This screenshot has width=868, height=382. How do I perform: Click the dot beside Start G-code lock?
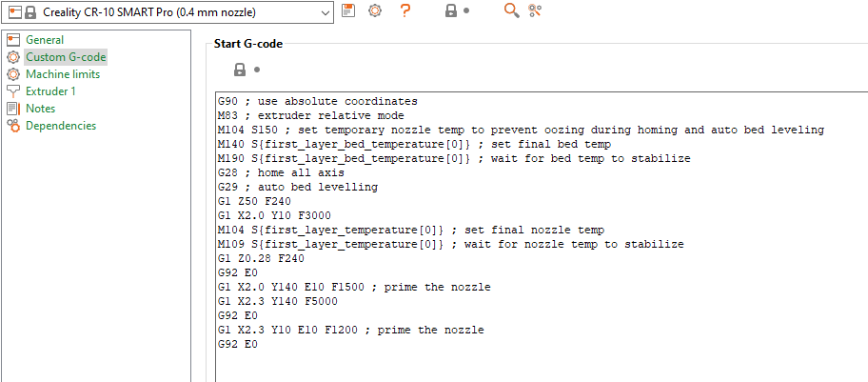(257, 70)
